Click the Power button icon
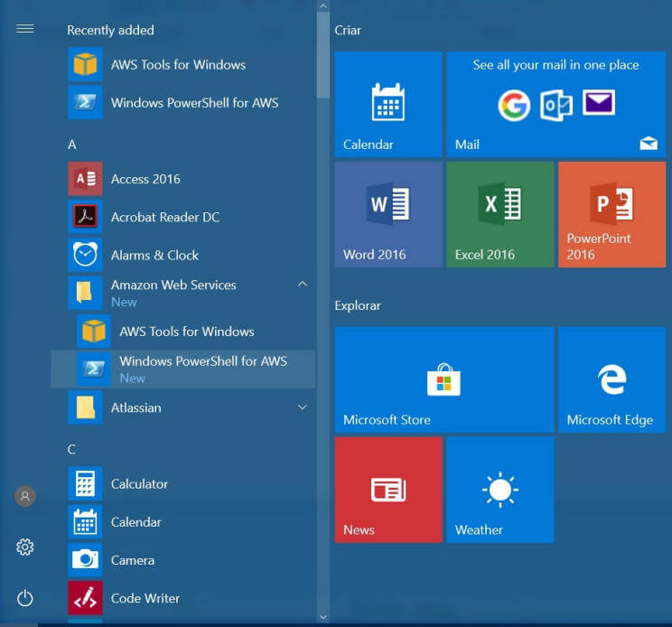Image resolution: width=672 pixels, height=627 pixels. tap(25, 597)
